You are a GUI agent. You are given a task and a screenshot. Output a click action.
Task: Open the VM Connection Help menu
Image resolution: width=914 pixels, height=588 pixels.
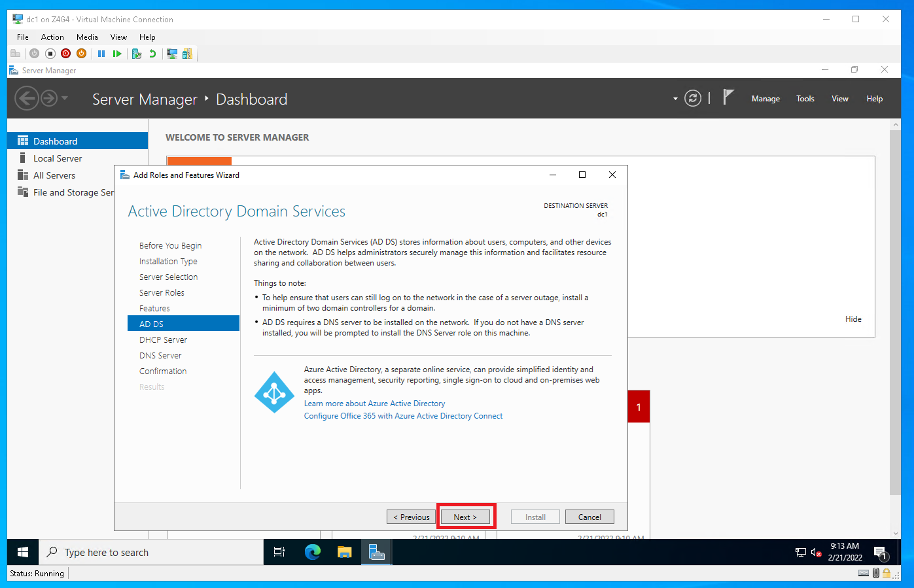point(147,37)
